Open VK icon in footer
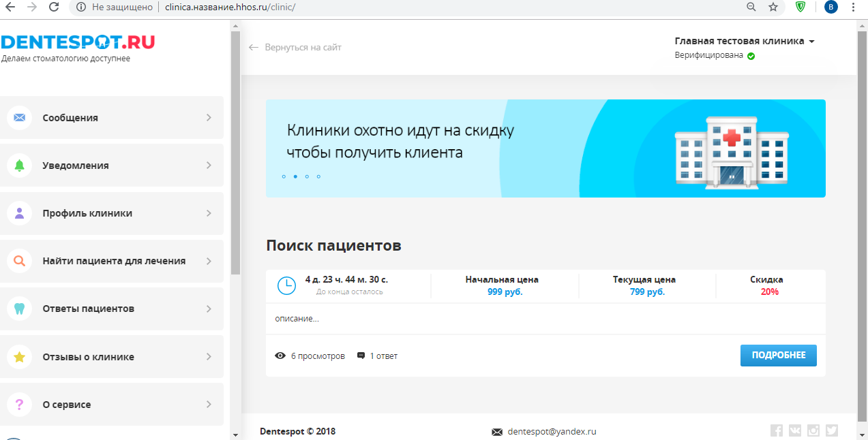This screenshot has width=868, height=440. [795, 430]
